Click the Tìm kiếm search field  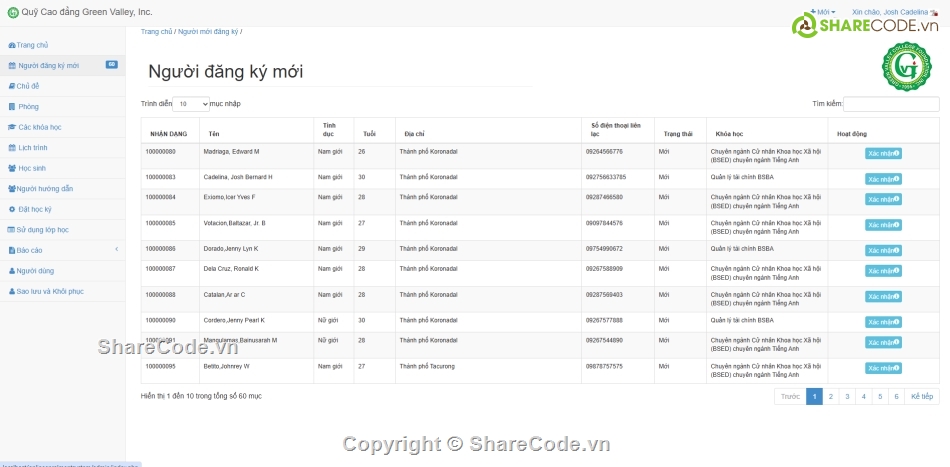tap(891, 104)
